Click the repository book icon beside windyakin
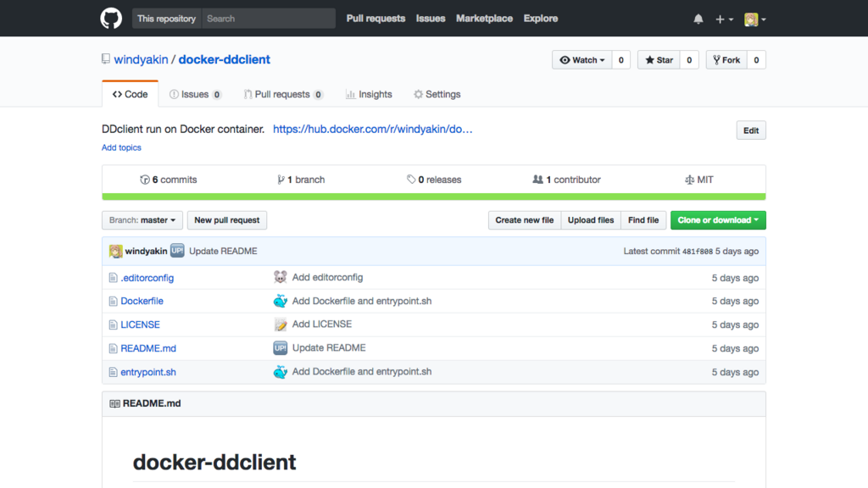Image resolution: width=868 pixels, height=488 pixels. tap(106, 58)
